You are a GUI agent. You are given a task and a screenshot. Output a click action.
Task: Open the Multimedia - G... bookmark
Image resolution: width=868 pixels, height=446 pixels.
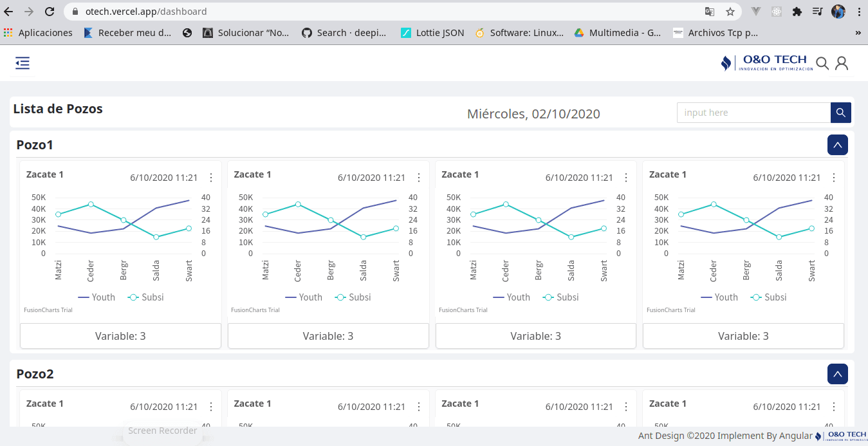pos(618,33)
